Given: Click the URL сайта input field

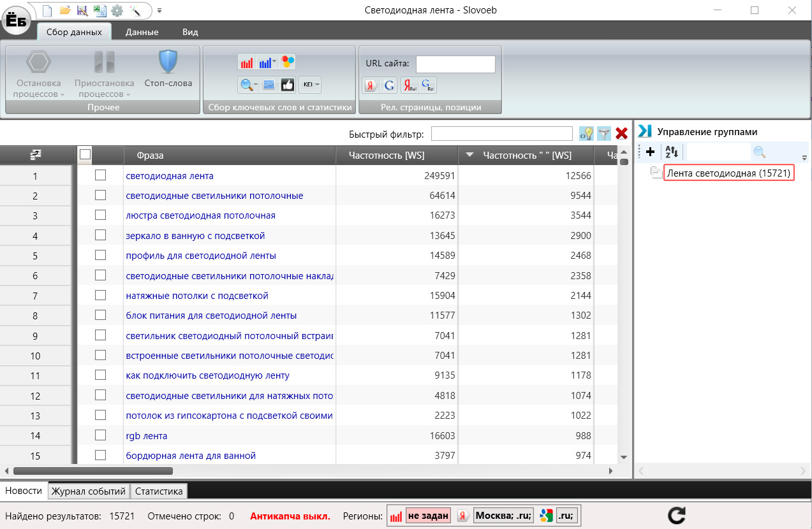Looking at the screenshot, I should point(455,64).
